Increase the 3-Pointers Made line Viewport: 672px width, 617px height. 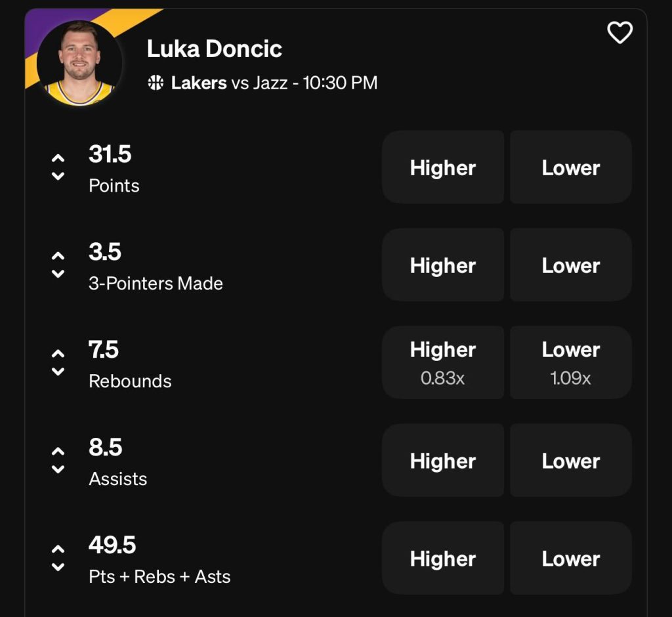pyautogui.click(x=58, y=256)
